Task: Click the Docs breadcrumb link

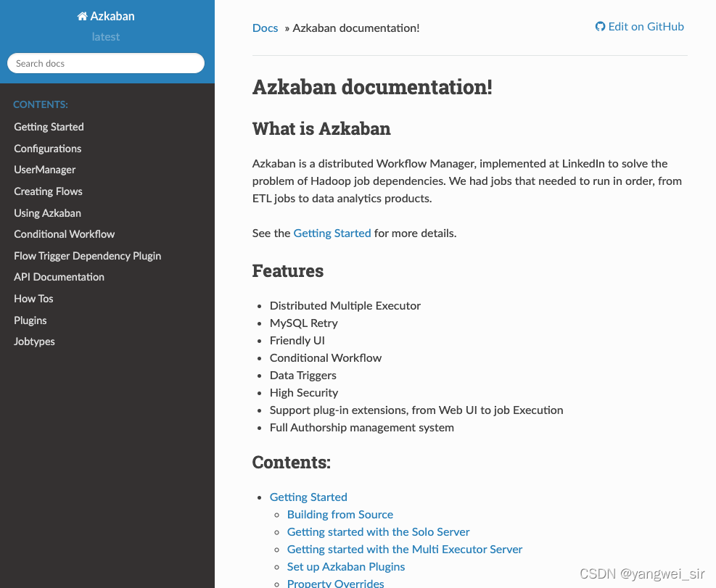Action: click(x=265, y=28)
